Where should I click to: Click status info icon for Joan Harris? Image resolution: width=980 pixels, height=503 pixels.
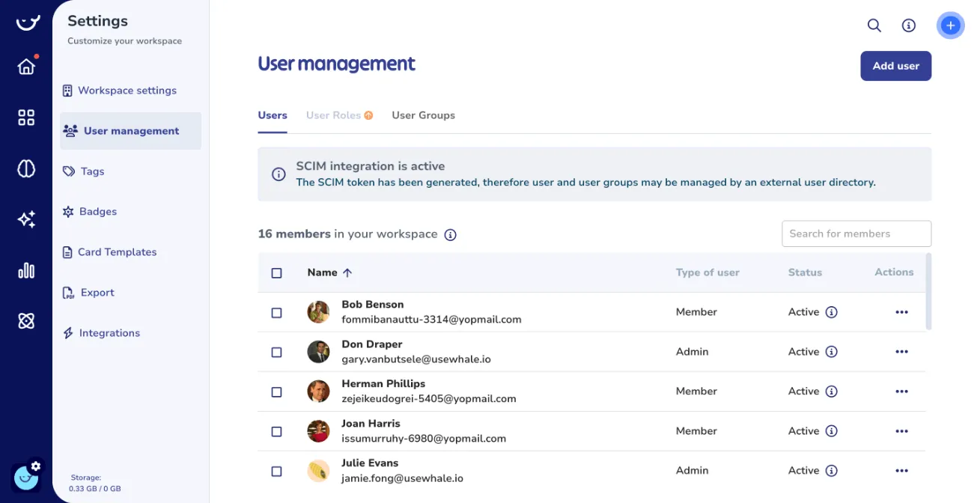(831, 431)
